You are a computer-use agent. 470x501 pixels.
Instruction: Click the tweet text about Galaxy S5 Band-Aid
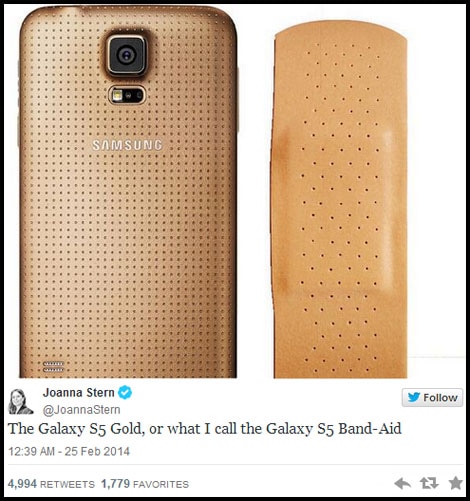pyautogui.click(x=205, y=429)
